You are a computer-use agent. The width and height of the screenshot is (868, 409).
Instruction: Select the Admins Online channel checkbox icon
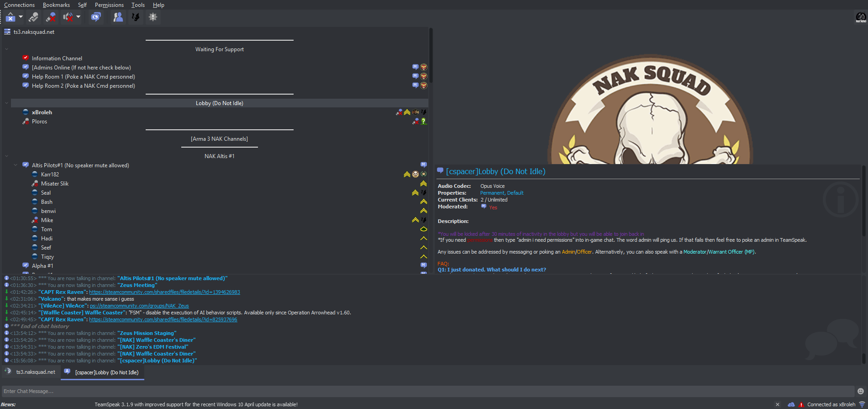pos(26,67)
